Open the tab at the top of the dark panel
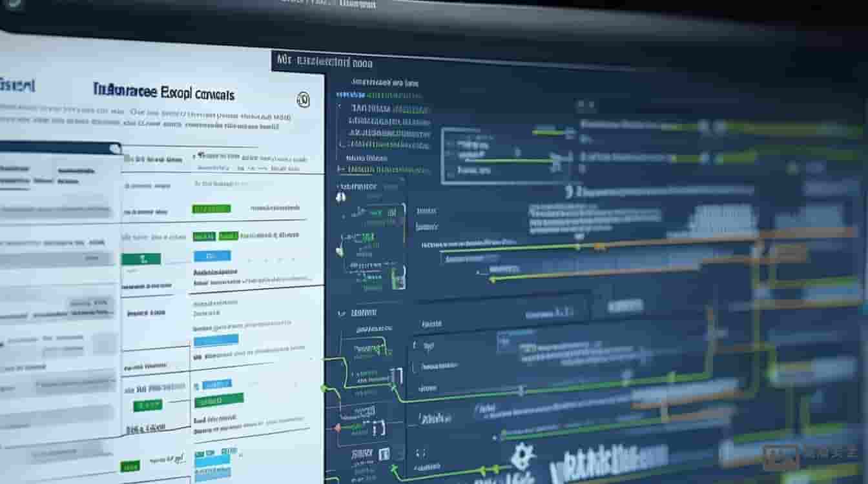 click(x=323, y=62)
